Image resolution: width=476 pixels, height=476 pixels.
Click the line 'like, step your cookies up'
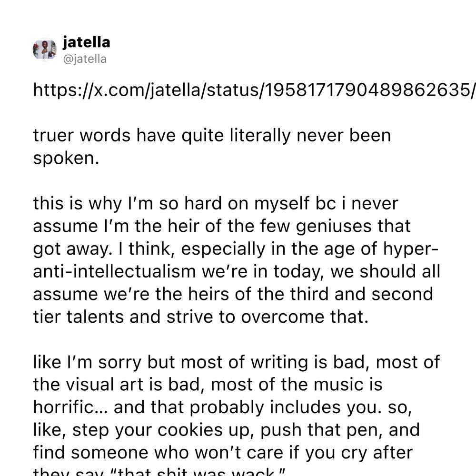click(226, 430)
